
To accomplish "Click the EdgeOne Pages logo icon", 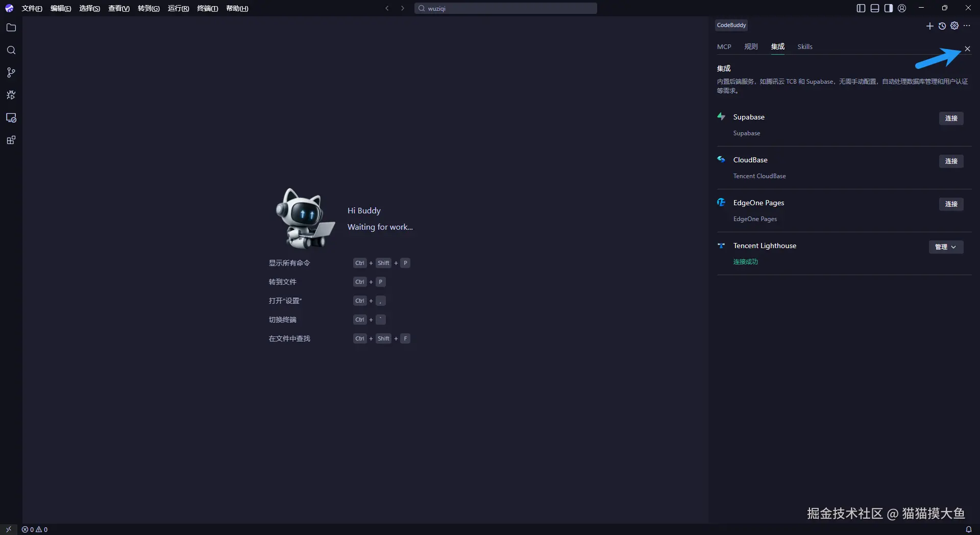I will (721, 202).
